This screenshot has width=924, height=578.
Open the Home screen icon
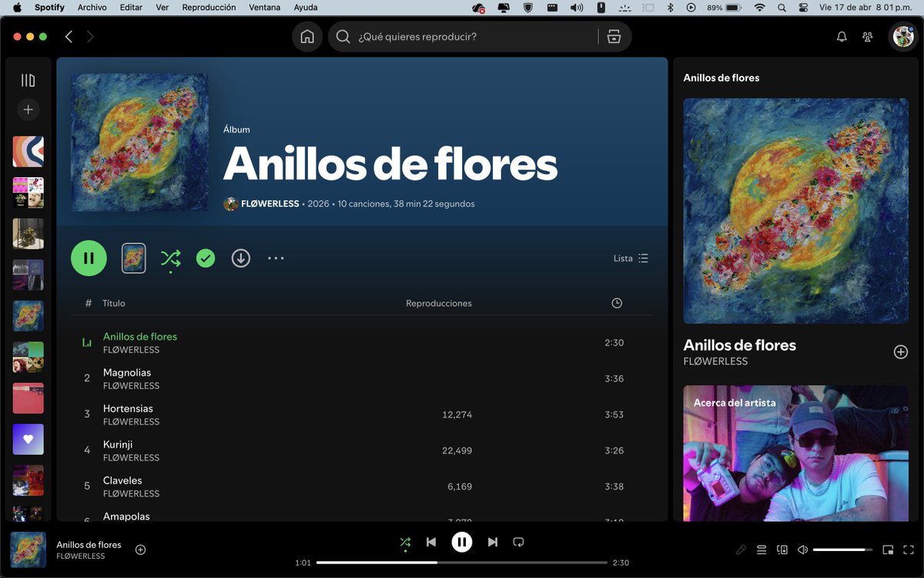coord(307,37)
